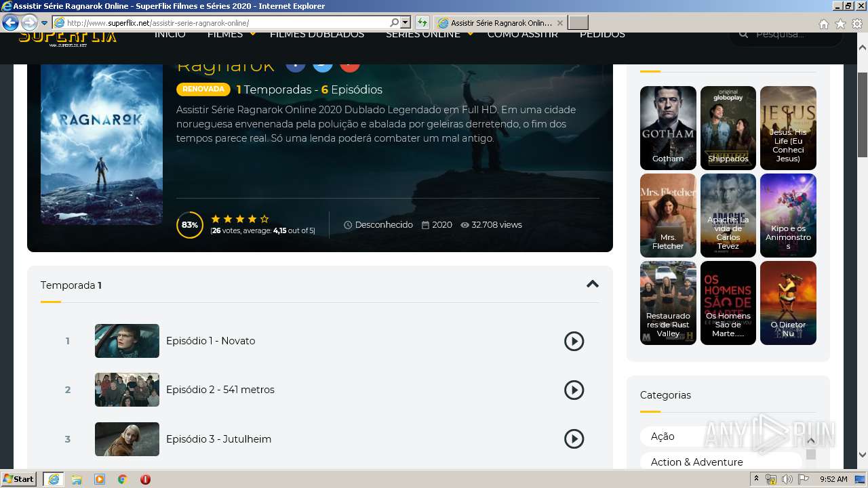Open the Windows Start menu

pos(19,479)
